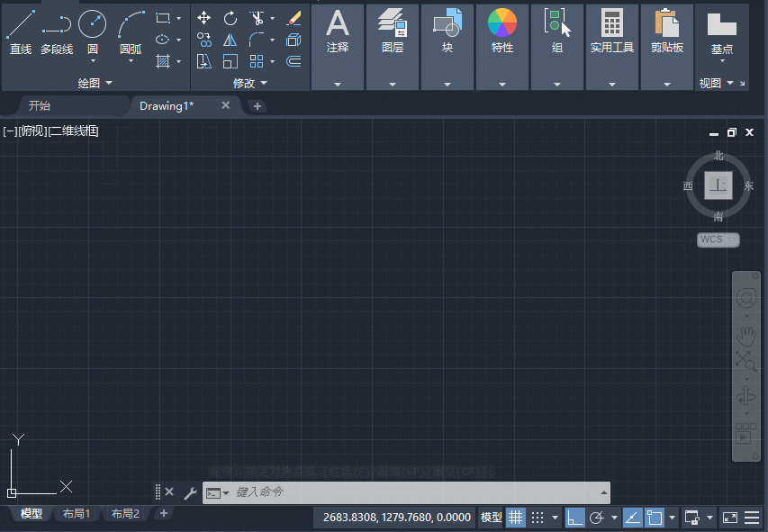Screen dimensions: 768x532
Task: Select the 圆弧 arc tool
Action: (x=131, y=32)
